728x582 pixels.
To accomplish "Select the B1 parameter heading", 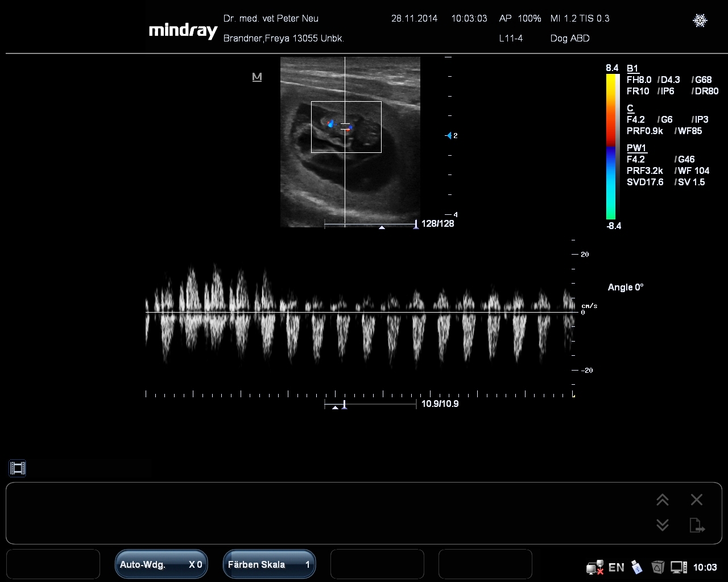I will click(632, 68).
